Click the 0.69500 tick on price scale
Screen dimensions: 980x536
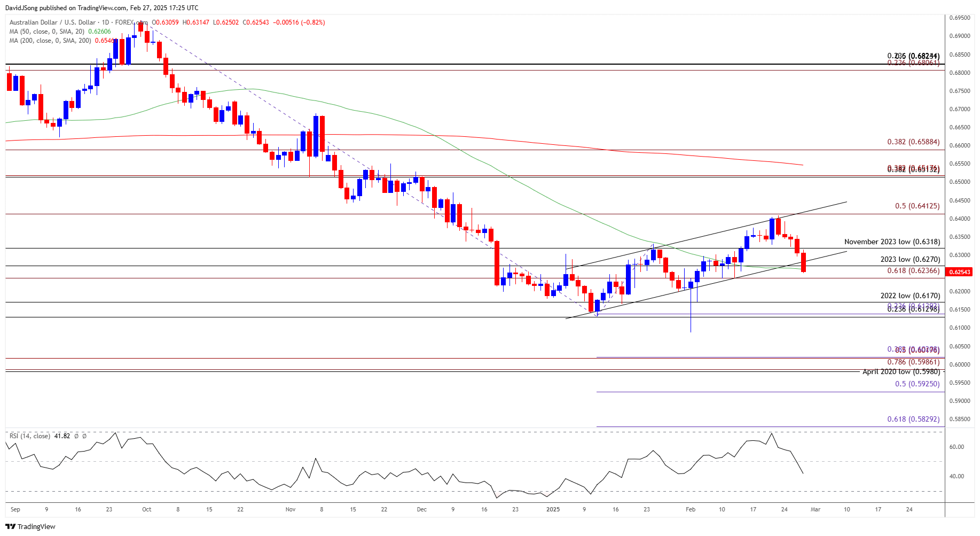pos(960,18)
